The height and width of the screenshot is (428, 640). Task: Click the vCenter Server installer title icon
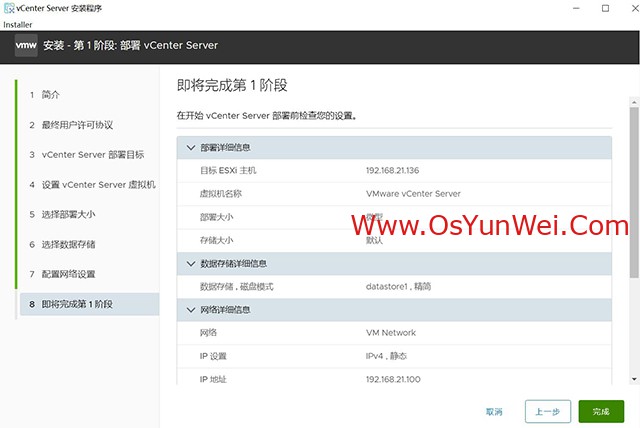point(9,8)
